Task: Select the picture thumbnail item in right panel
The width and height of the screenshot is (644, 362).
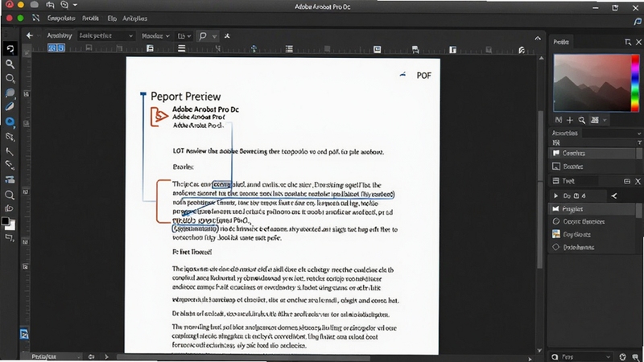Action: (592, 234)
